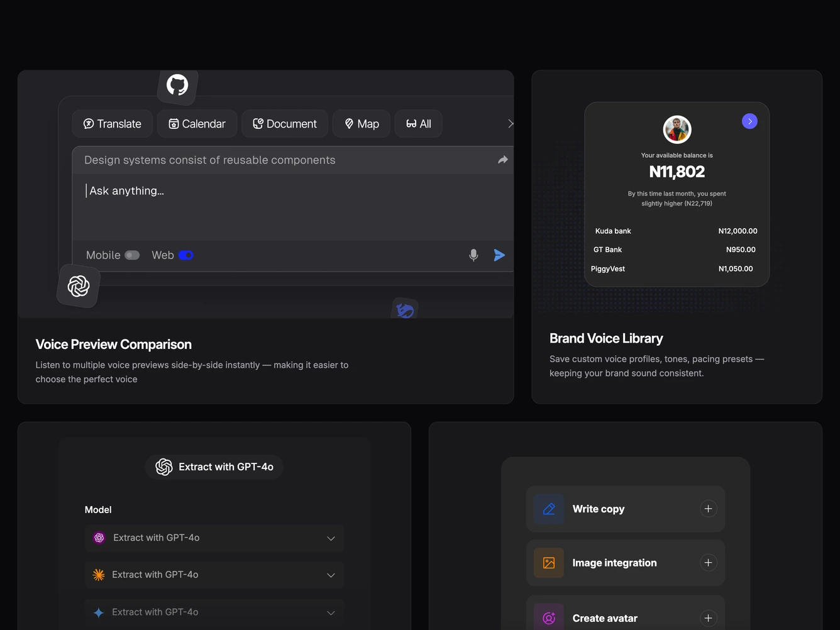Open the Document tab
The height and width of the screenshot is (630, 840).
[x=285, y=124]
